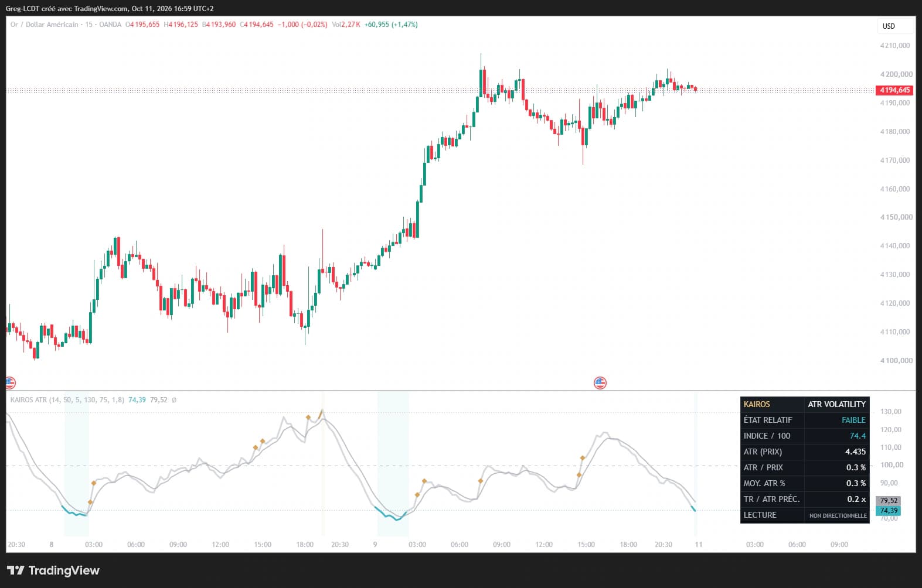Click the high value H4196,125

(181, 25)
